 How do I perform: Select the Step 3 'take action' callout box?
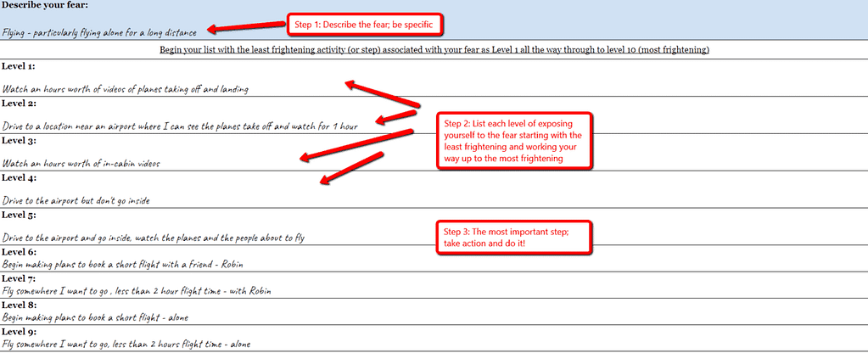[x=513, y=238]
